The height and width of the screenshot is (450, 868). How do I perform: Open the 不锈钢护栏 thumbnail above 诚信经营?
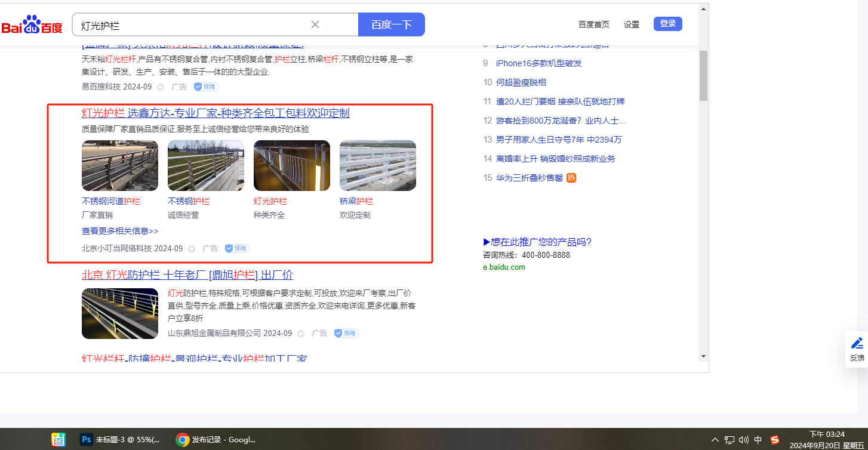[206, 165]
